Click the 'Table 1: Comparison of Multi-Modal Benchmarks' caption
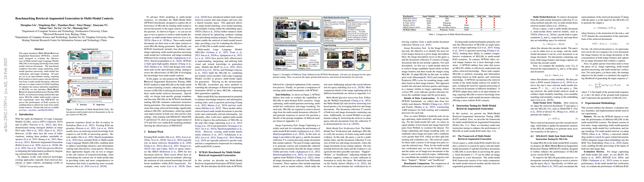The height and width of the screenshot is (182, 644). 451,34
